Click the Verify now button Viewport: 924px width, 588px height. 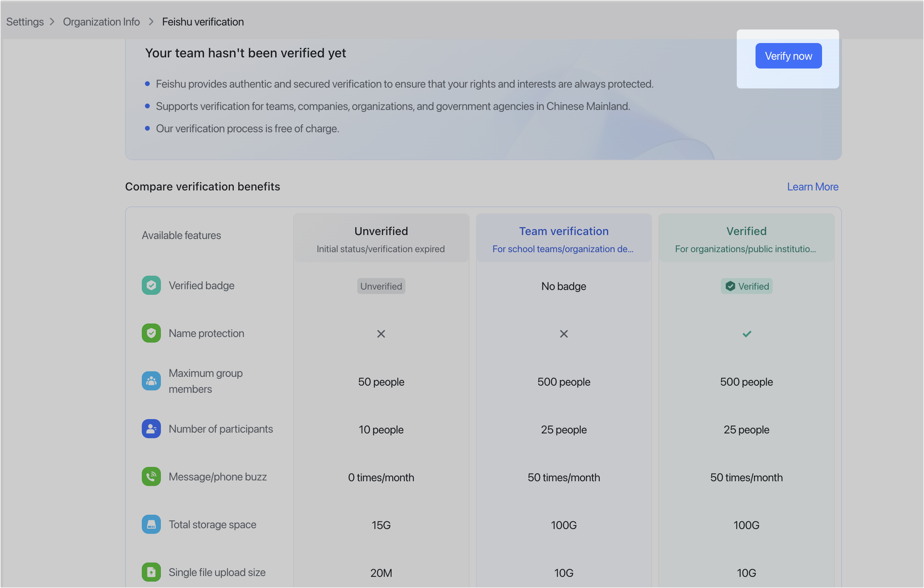click(788, 56)
